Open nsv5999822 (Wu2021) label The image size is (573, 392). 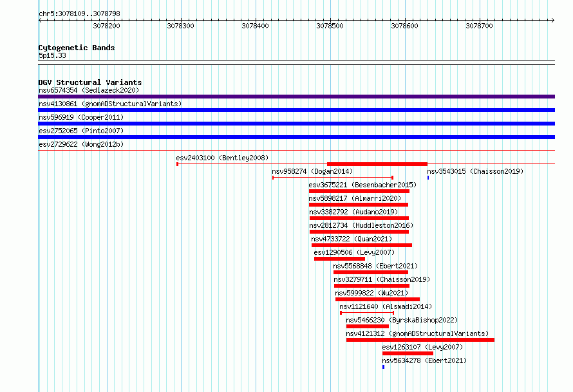371,293
